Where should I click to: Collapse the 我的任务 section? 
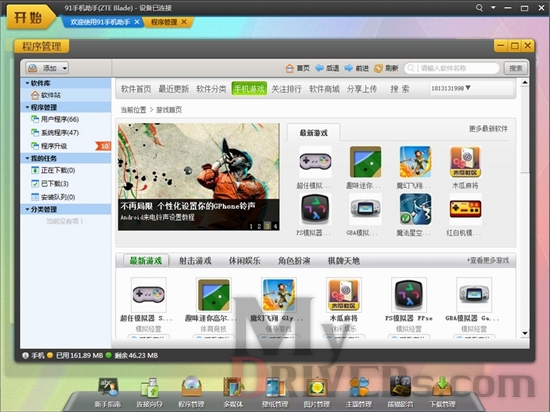pos(27,158)
